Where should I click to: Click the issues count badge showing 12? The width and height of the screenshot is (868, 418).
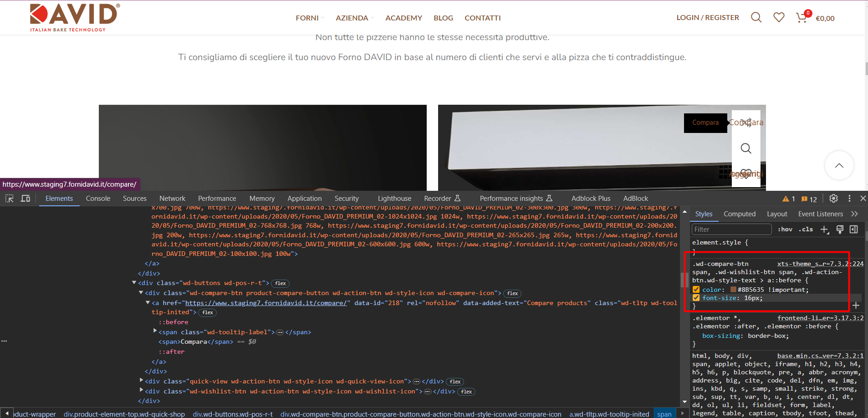click(x=809, y=199)
